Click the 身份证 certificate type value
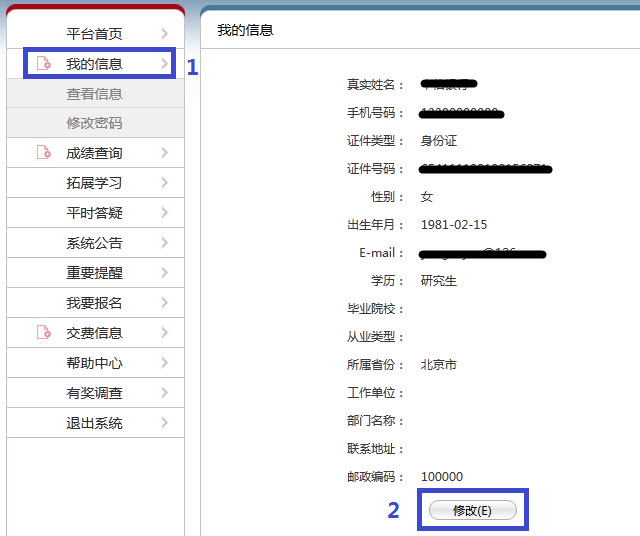The height and width of the screenshot is (536, 640). click(439, 140)
